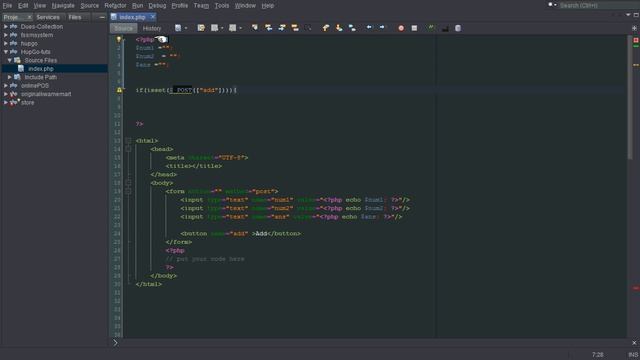Click Find Previous Occurrence icon
Viewport: 640px width, 360px height.
269,28
